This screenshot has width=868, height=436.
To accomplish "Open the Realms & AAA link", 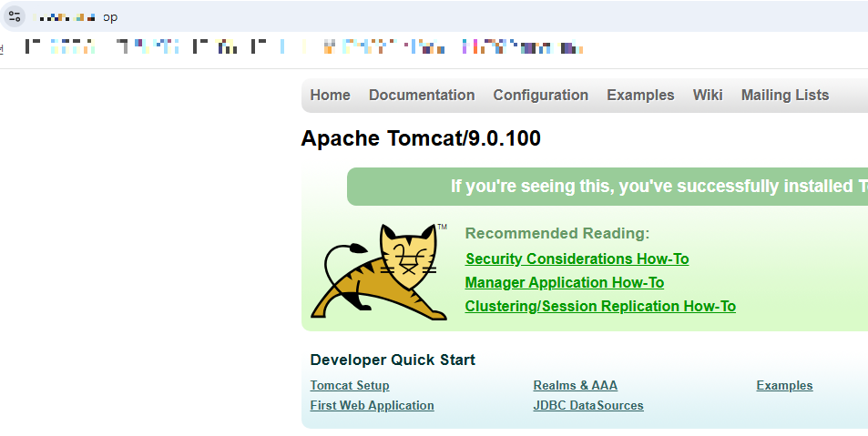I will pyautogui.click(x=575, y=385).
